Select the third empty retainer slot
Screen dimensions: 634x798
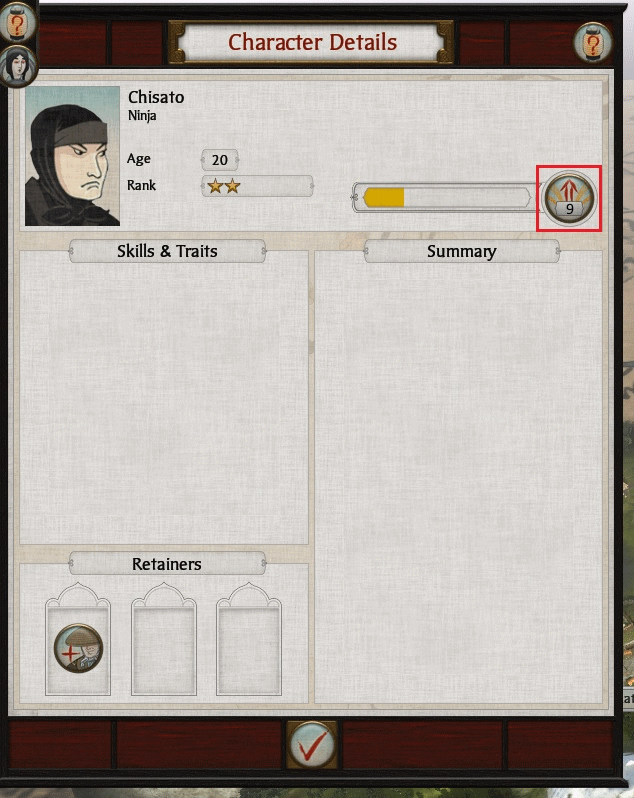[249, 640]
